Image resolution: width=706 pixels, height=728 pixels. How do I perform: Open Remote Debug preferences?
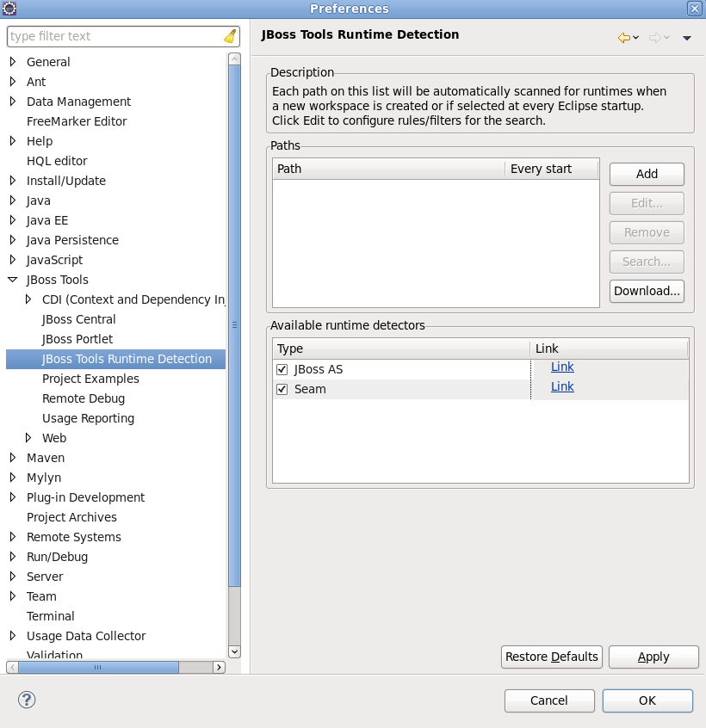84,398
